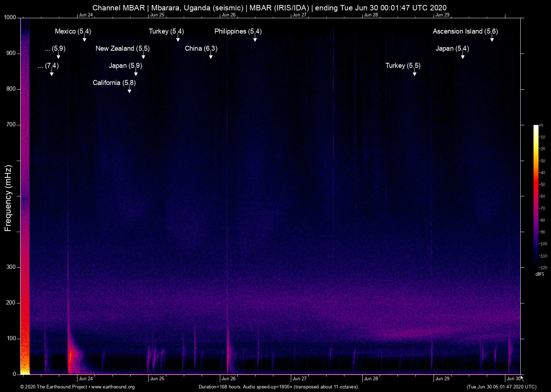Click the Turkey (5.4) earthquake label
Screen dimensions: 551x392
pyautogui.click(x=166, y=31)
